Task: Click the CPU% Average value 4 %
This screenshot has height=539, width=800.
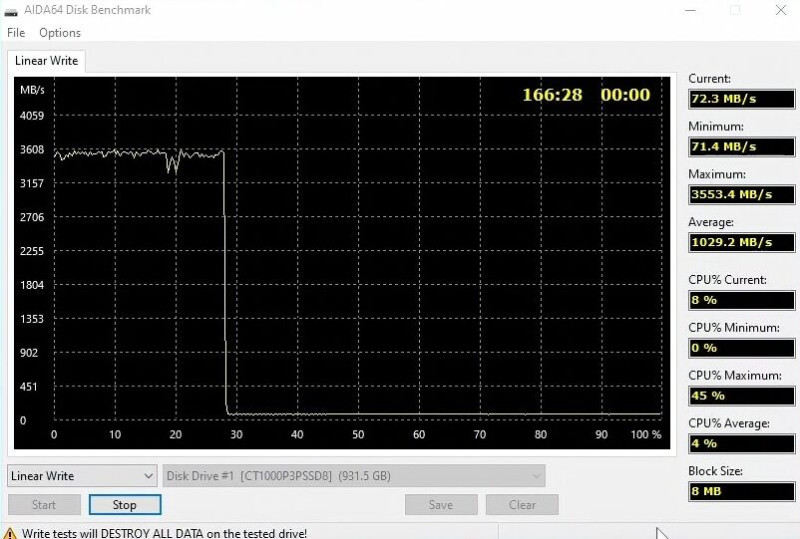Action: [x=741, y=444]
